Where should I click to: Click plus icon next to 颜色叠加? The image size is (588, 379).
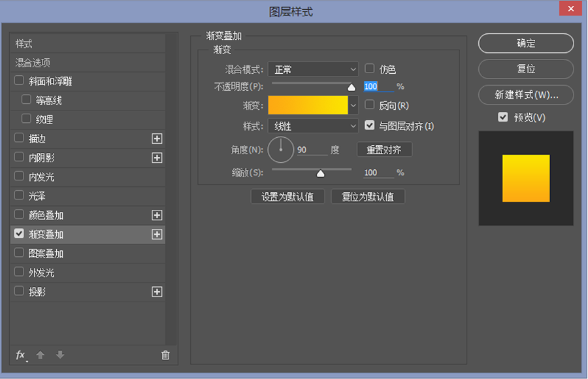[157, 215]
